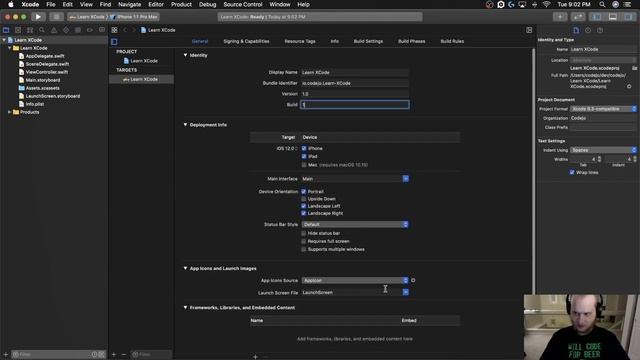
Task: Select the Learn XCode target
Action: (141, 79)
